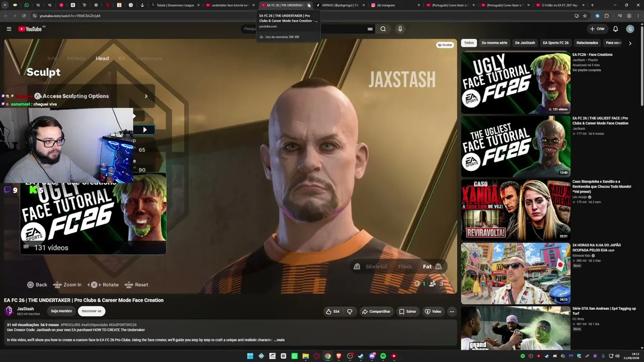Open the Criar (create) menu
The height and width of the screenshot is (362, 644).
pyautogui.click(x=597, y=29)
